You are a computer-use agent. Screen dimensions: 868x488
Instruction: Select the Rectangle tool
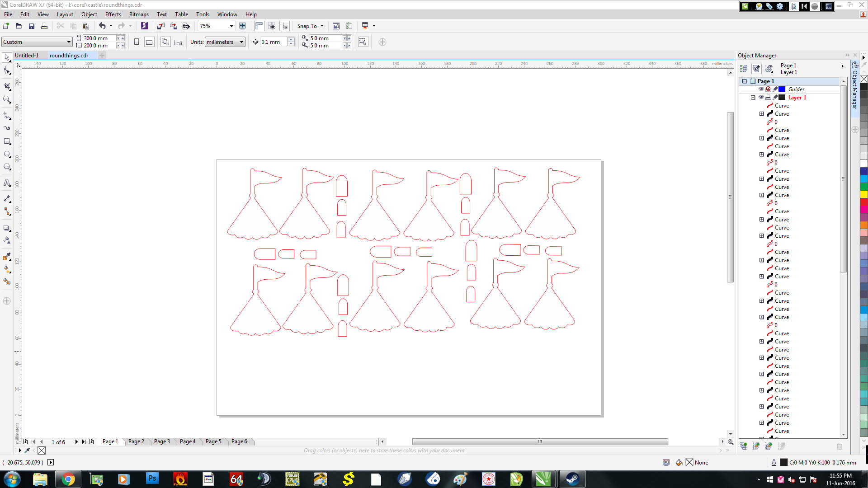tap(7, 141)
